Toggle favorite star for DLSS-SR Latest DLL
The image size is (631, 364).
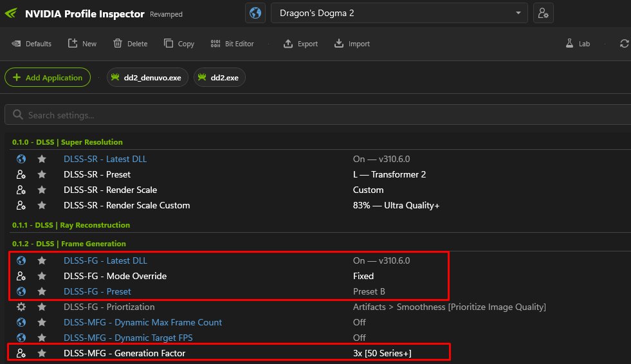click(x=42, y=159)
